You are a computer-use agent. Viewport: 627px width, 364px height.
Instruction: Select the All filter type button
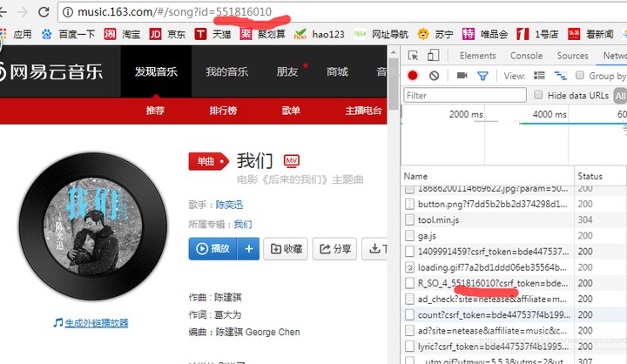coord(620,96)
